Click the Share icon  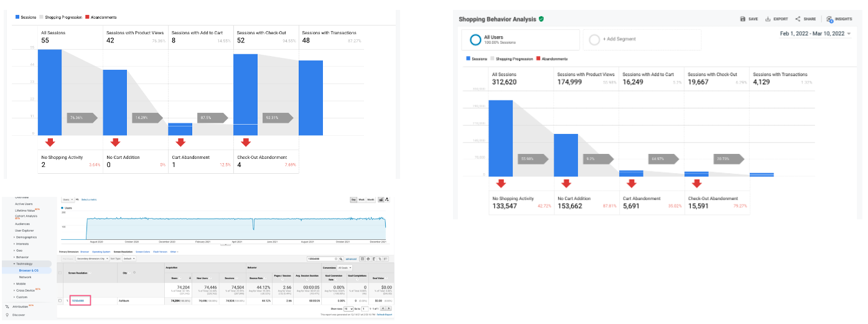pyautogui.click(x=798, y=19)
